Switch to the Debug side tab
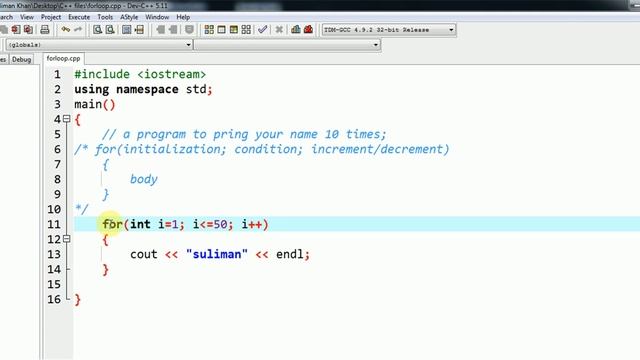 tap(22, 59)
